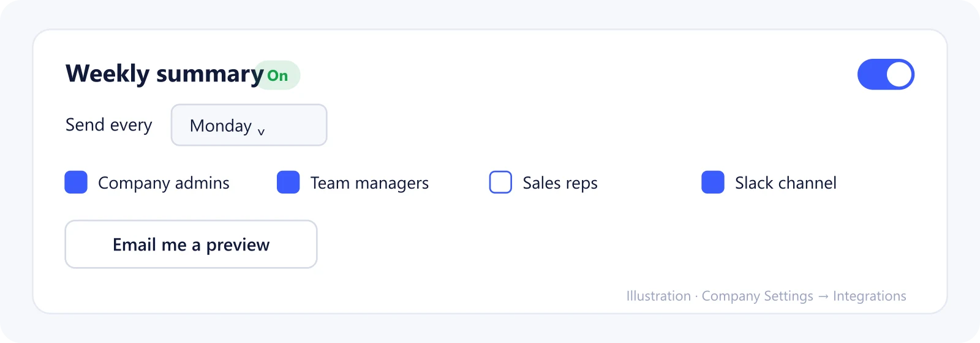Turn off the Weekly summary toggle switch

coord(886,74)
